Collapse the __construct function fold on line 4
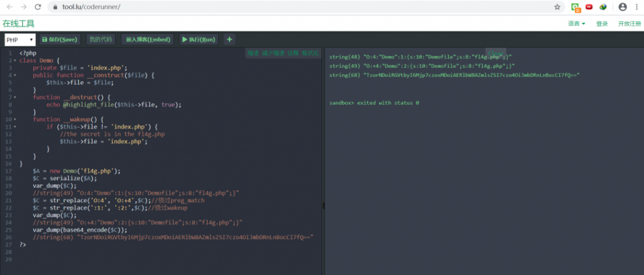 pos(15,75)
